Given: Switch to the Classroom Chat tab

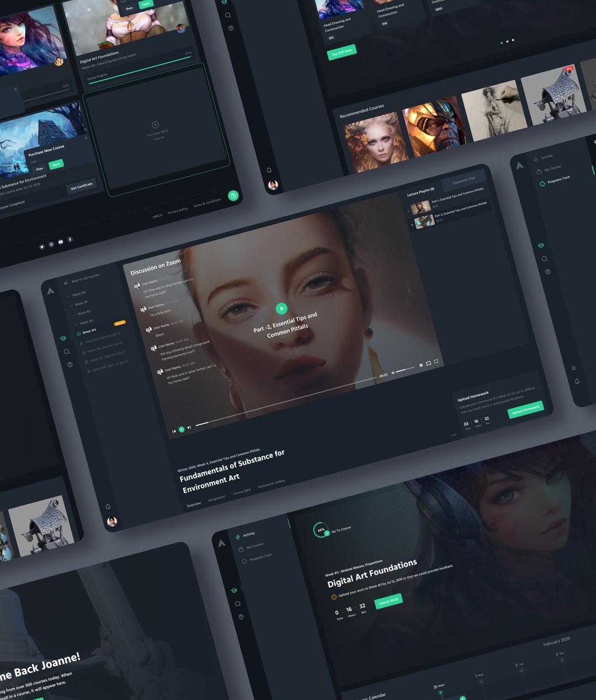Looking at the screenshot, I should click(464, 180).
